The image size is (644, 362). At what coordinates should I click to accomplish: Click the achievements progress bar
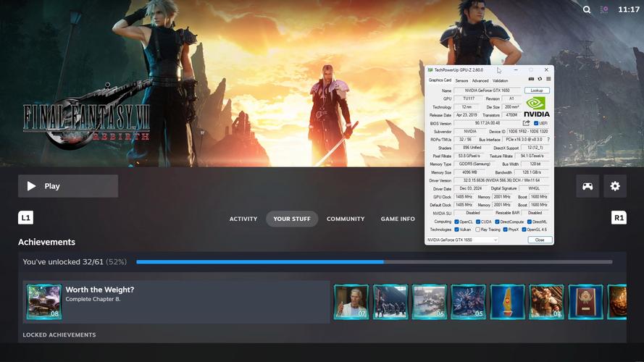(x=374, y=262)
